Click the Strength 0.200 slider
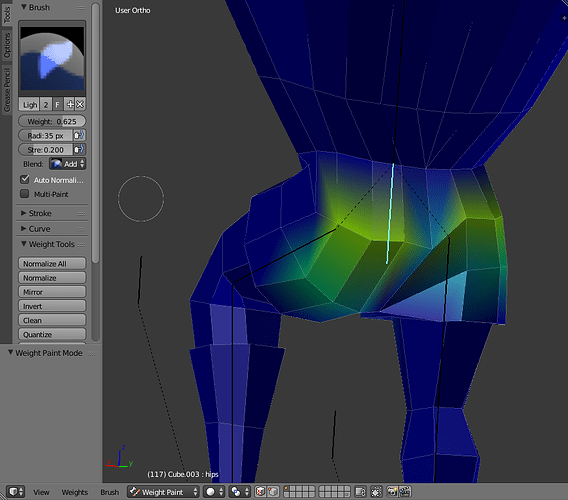 pyautogui.click(x=46, y=149)
